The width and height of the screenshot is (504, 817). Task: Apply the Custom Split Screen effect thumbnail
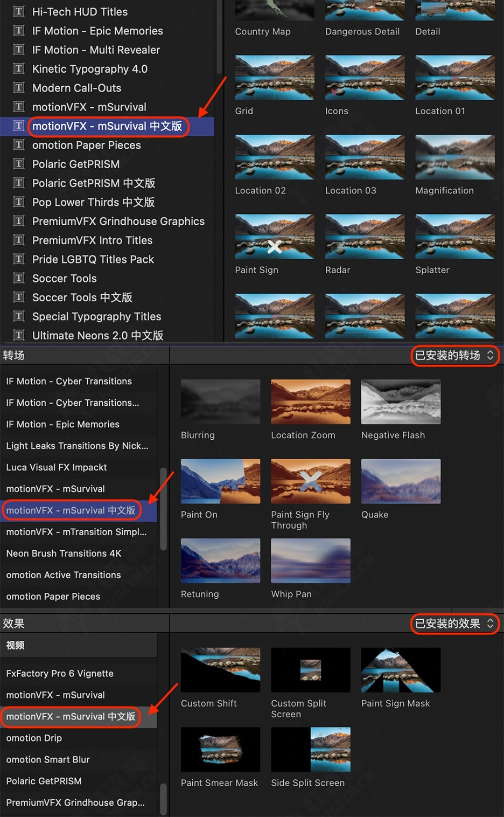[311, 670]
